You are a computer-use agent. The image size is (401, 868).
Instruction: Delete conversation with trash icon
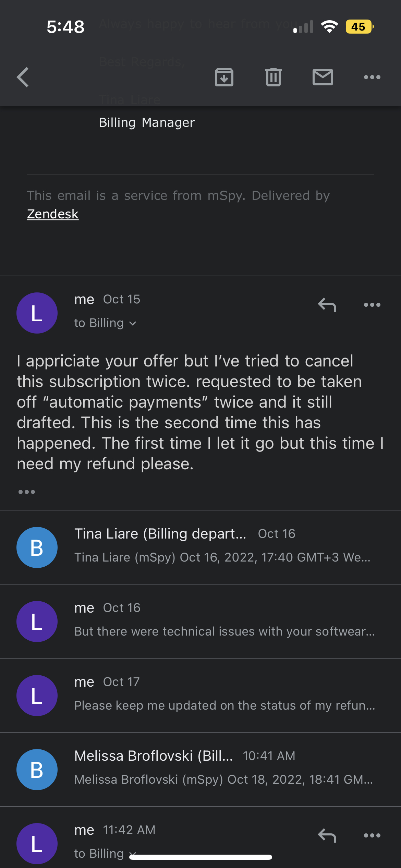pyautogui.click(x=274, y=77)
